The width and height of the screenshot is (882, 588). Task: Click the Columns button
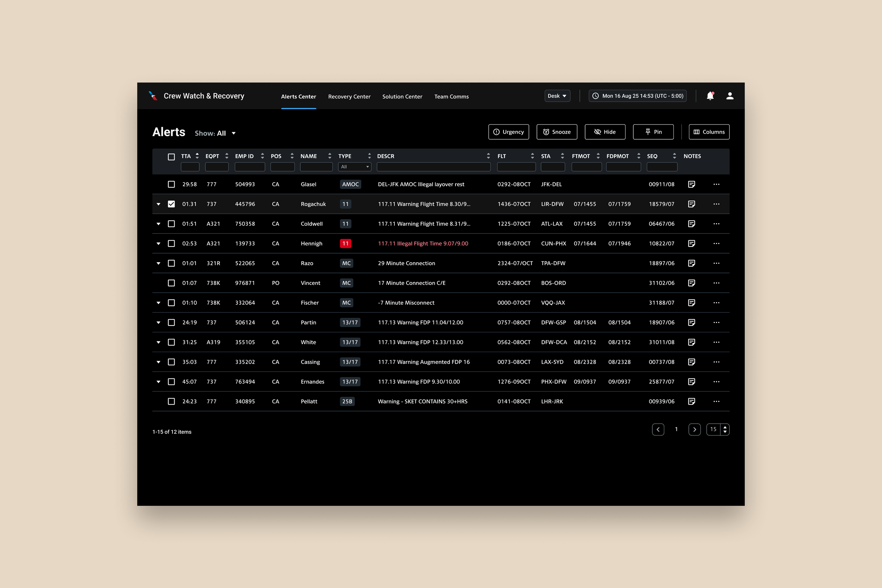[709, 132]
